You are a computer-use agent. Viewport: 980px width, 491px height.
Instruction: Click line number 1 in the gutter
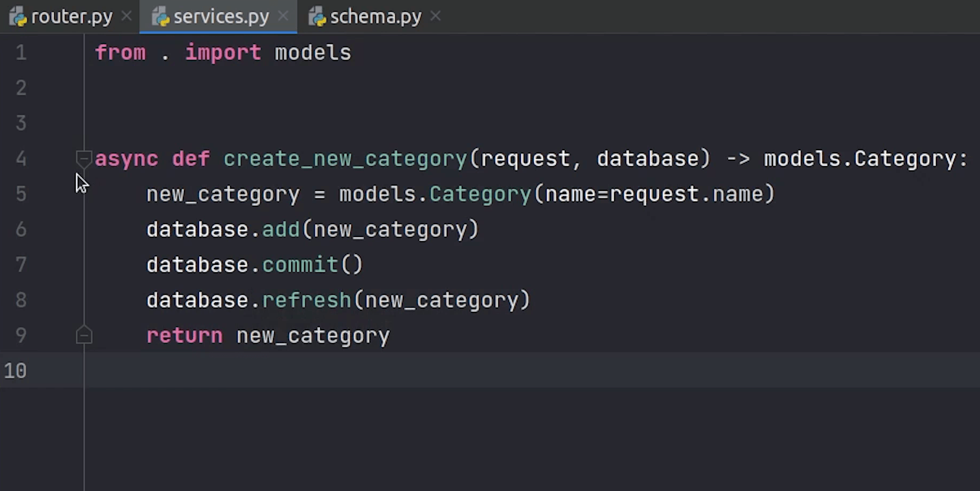pos(21,53)
